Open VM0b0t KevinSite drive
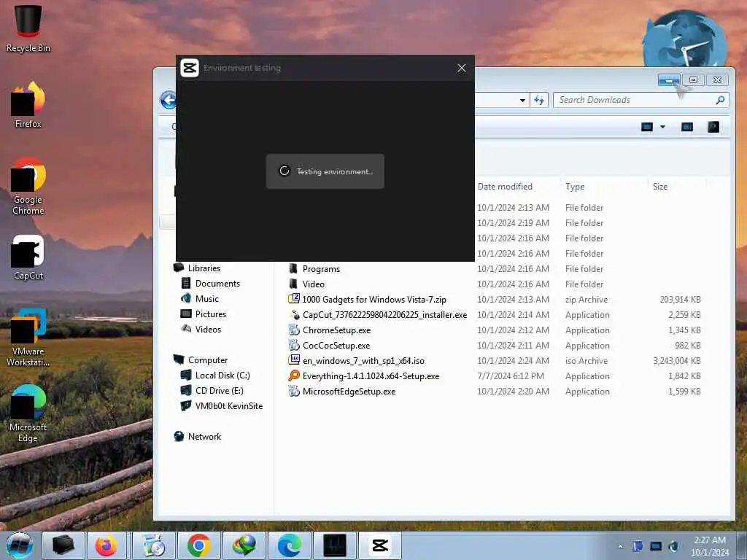This screenshot has height=560, width=747. 222,405
